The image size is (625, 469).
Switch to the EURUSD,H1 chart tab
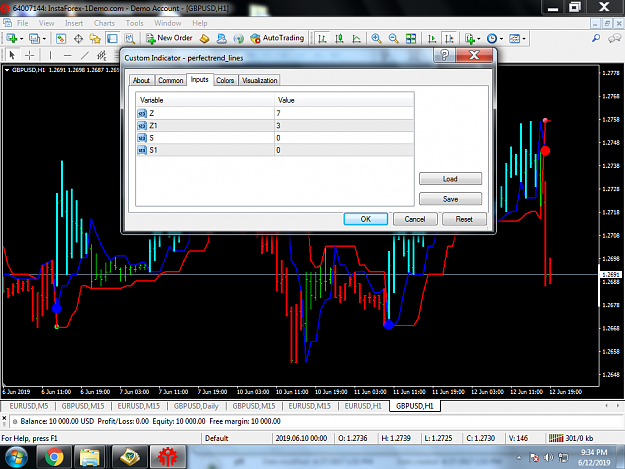click(x=363, y=406)
